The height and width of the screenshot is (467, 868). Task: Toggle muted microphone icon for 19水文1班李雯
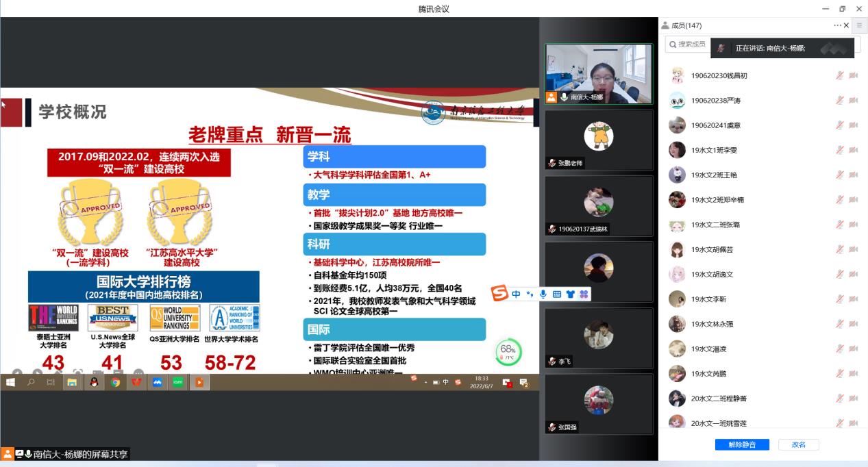click(x=839, y=150)
